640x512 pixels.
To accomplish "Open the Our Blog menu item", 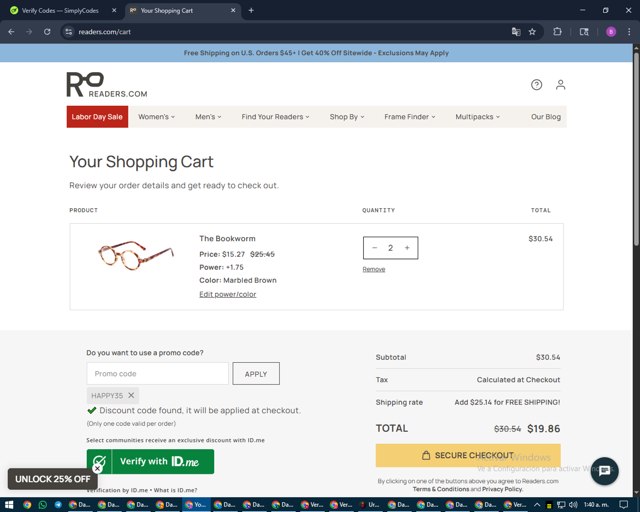I will 546,117.
